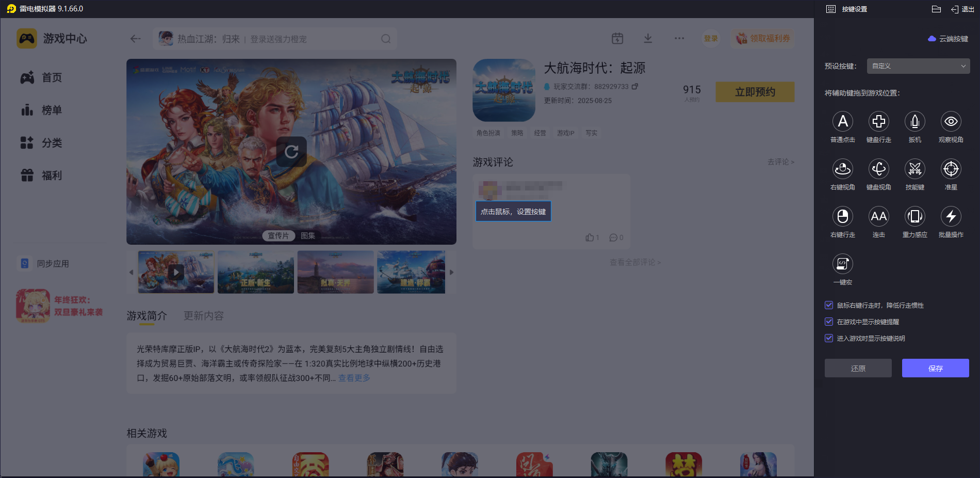Click the 按键设置 keyboard icon
980x478 pixels.
(831, 9)
